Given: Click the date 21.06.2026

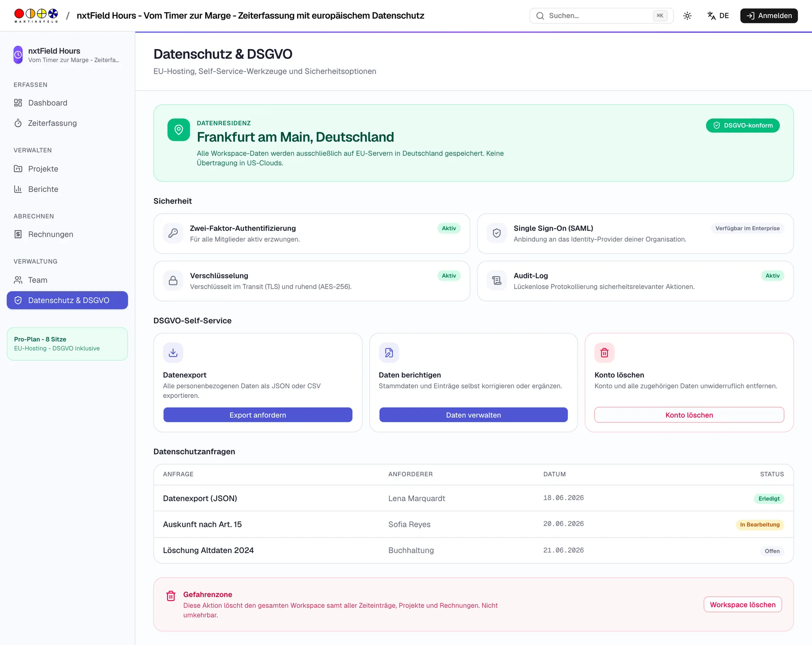Looking at the screenshot, I should (x=563, y=550).
